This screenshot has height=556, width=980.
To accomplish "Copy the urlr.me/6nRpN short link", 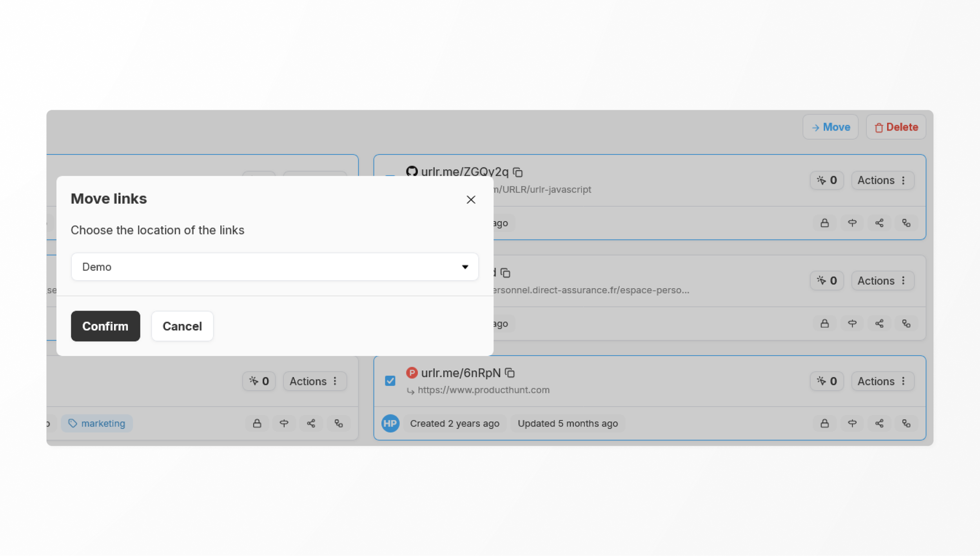I will 510,373.
